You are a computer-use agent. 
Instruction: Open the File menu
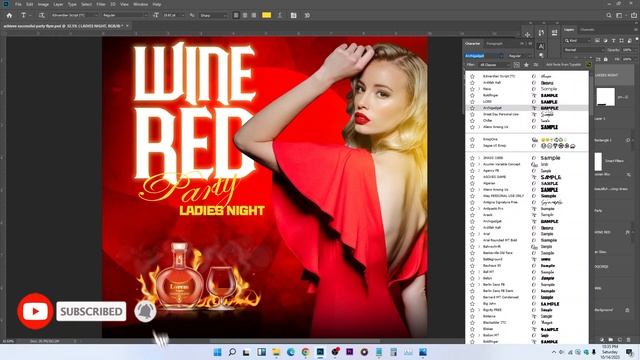click(x=18, y=4)
